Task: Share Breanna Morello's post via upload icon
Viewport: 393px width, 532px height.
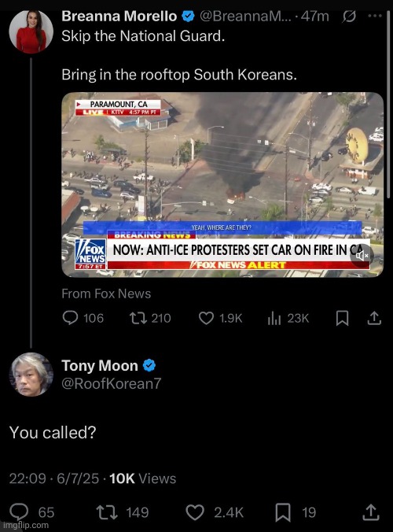Action: (x=374, y=318)
